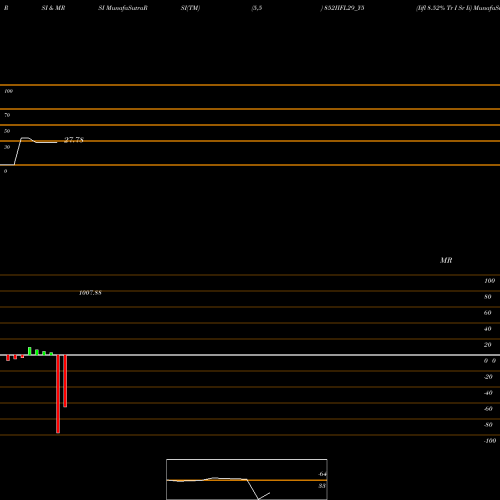This screenshot has width=500, height=500.
Task: Click the 50 level label on RSI scale
Action: 7,131
